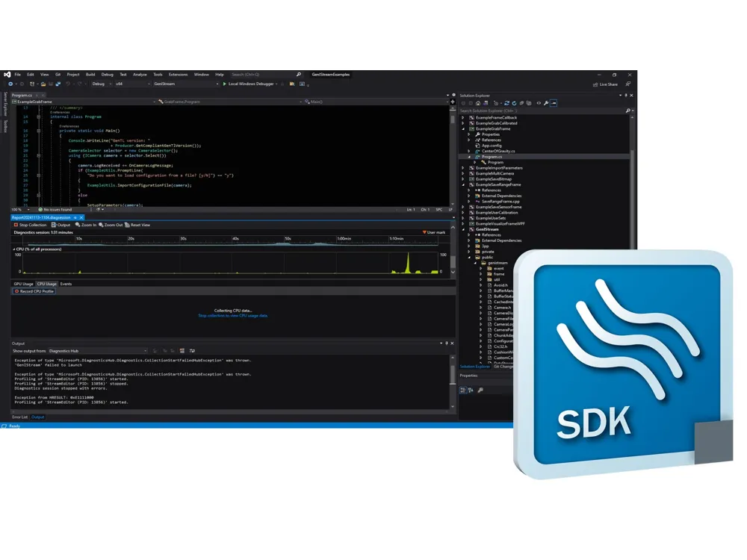The height and width of the screenshot is (560, 747).
Task: Open the Extensions menu
Action: coord(179,74)
